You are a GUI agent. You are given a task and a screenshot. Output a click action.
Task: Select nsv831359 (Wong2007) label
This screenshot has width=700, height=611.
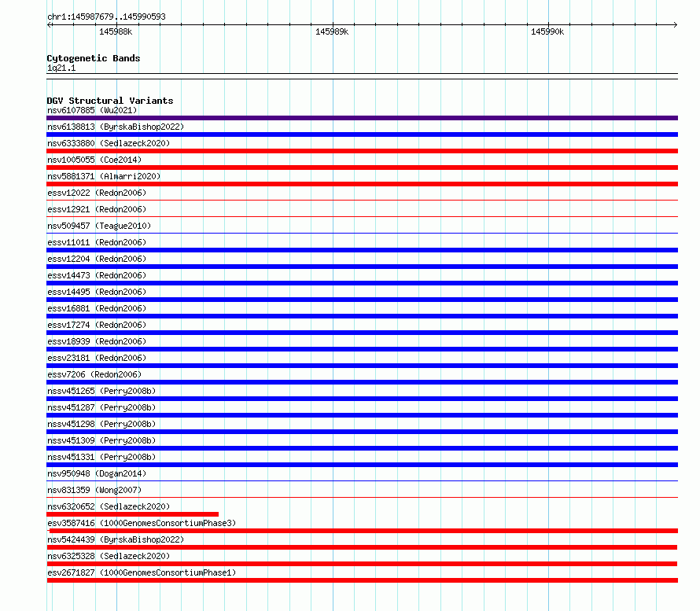click(94, 490)
